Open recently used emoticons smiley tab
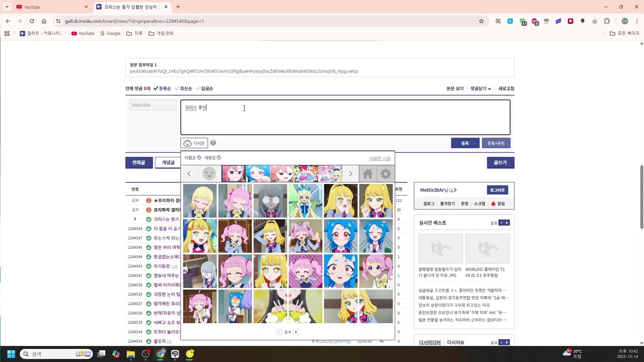 pyautogui.click(x=209, y=174)
